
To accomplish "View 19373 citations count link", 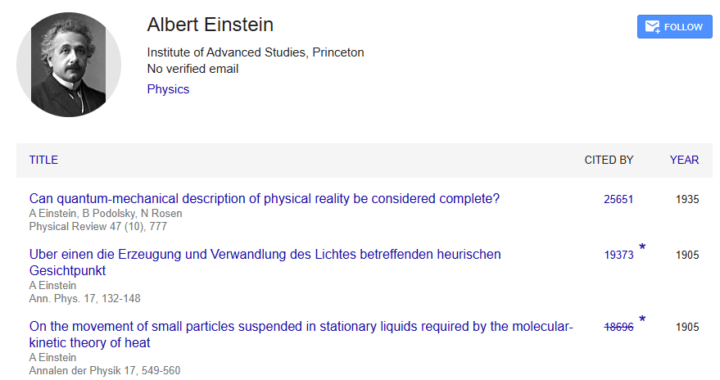I will 619,255.
